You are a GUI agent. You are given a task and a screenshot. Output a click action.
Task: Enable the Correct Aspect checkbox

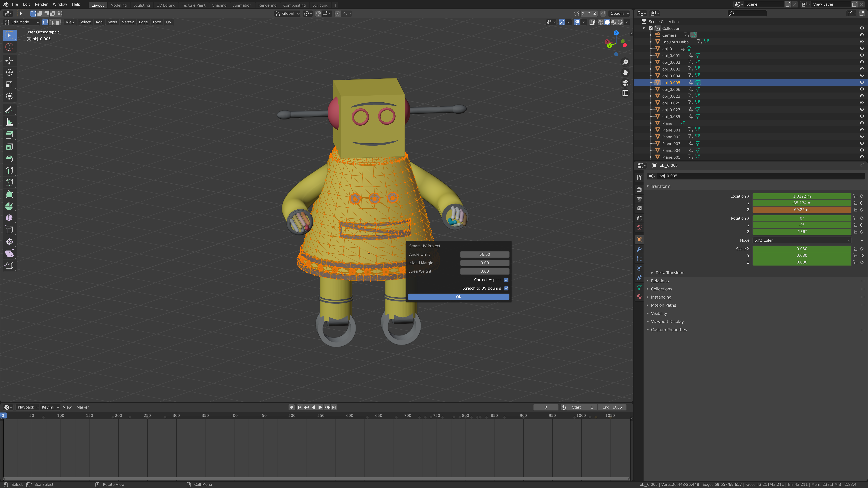(x=506, y=280)
